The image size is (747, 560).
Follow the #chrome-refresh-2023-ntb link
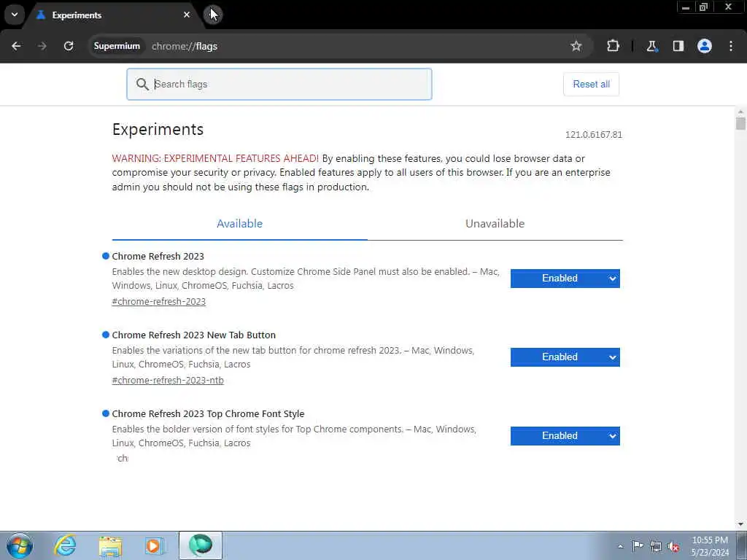pos(168,380)
